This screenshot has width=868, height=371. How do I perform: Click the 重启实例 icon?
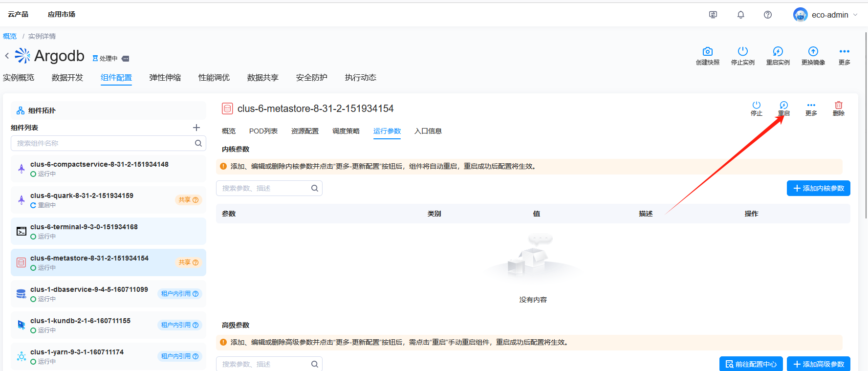778,51
